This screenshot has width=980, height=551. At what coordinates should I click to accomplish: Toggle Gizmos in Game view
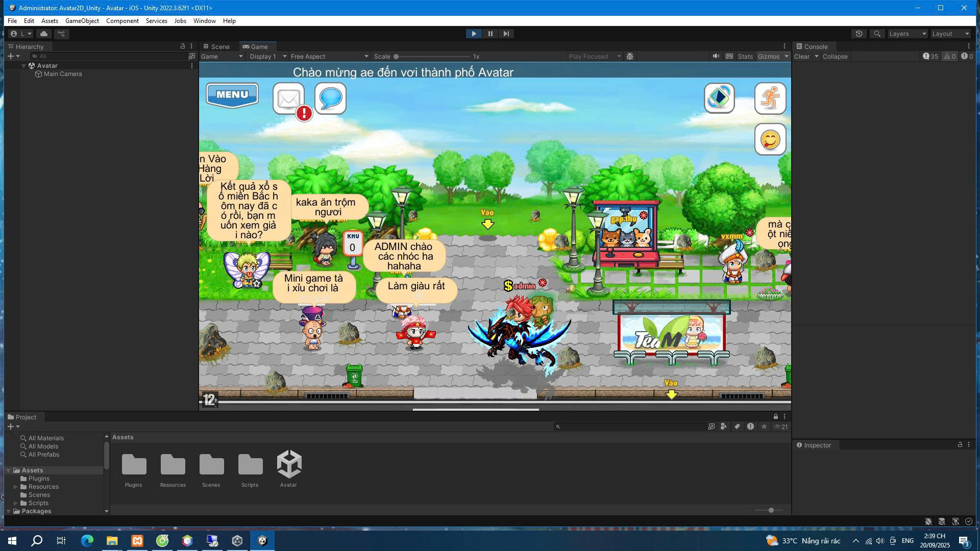click(x=768, y=57)
